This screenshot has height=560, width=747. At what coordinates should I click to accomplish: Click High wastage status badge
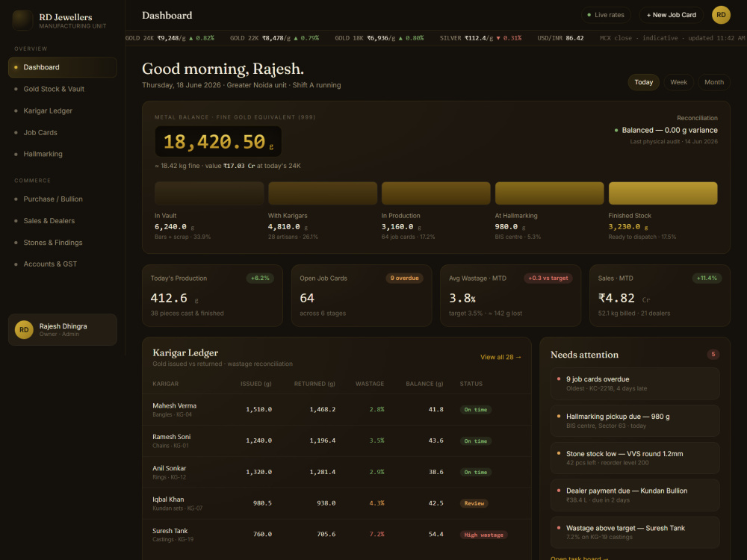click(483, 535)
